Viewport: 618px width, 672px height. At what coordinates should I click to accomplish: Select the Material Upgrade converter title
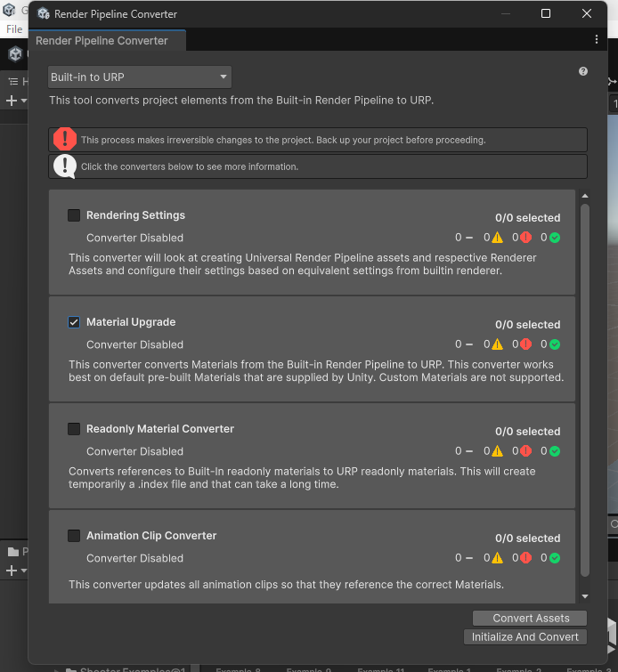pyautogui.click(x=131, y=322)
